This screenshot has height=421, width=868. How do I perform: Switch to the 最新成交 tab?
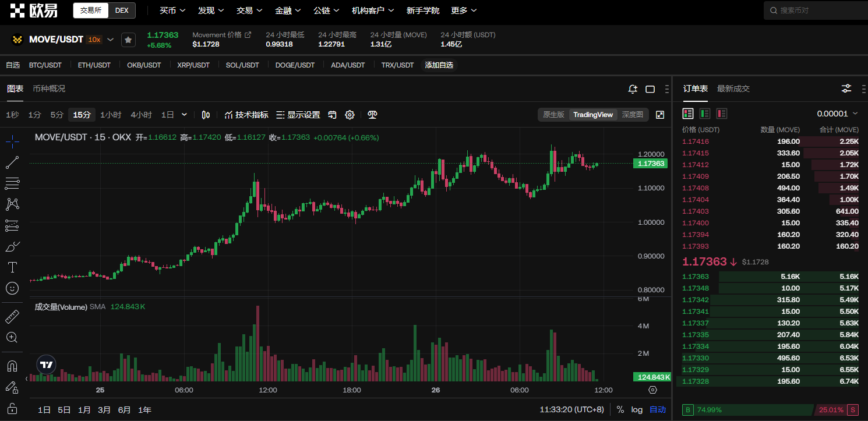733,89
